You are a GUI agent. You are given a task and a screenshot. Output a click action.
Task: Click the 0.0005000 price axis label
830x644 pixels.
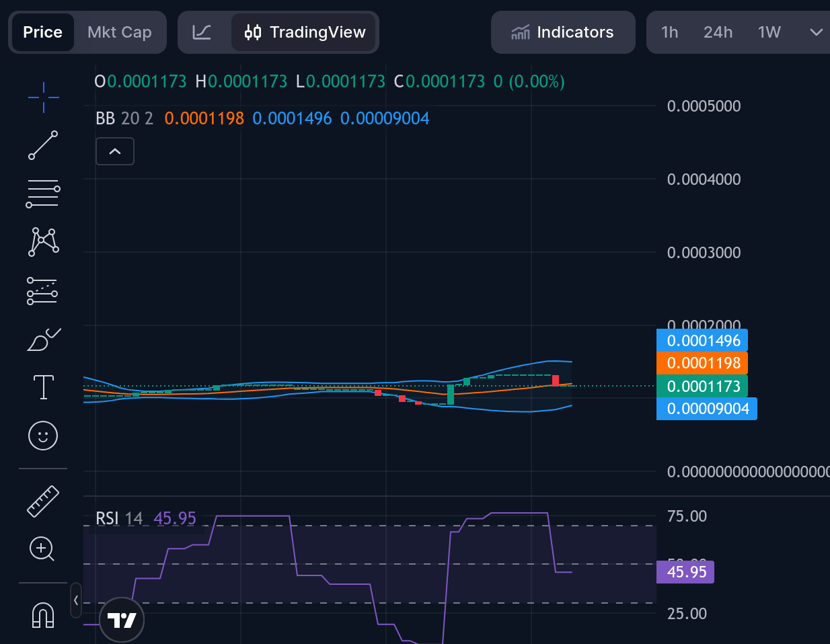(x=704, y=106)
